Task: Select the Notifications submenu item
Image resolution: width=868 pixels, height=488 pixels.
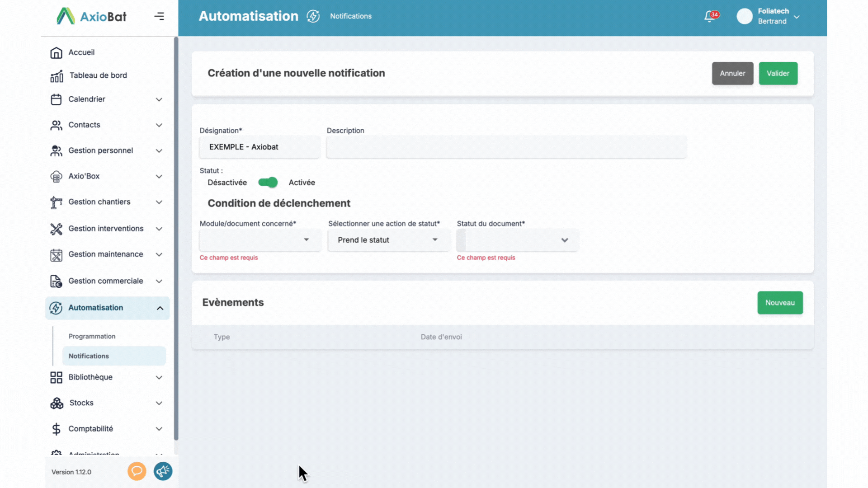Action: click(x=89, y=356)
